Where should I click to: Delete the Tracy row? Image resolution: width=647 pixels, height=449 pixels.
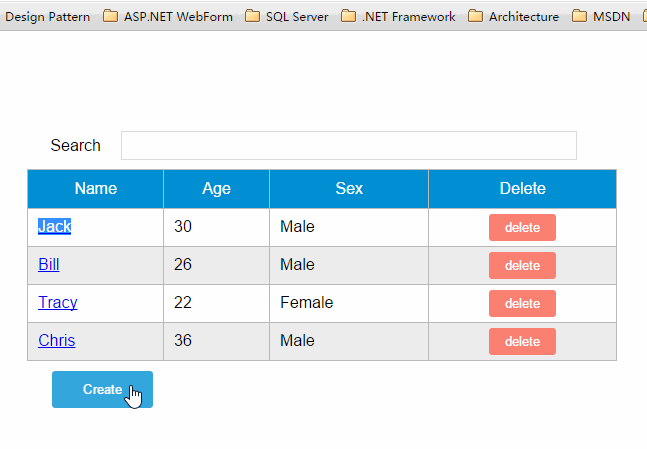tap(522, 303)
